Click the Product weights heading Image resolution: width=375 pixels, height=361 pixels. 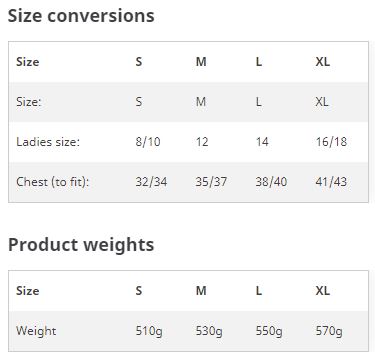81,245
